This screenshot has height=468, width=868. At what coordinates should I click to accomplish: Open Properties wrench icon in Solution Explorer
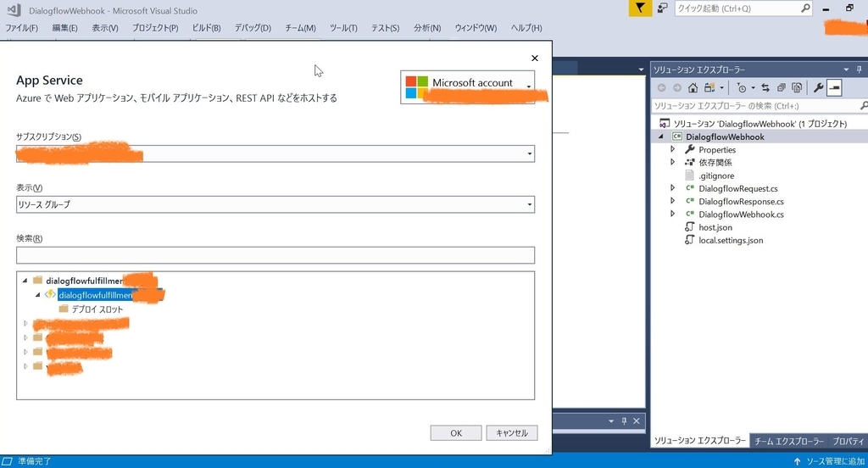pyautogui.click(x=818, y=87)
